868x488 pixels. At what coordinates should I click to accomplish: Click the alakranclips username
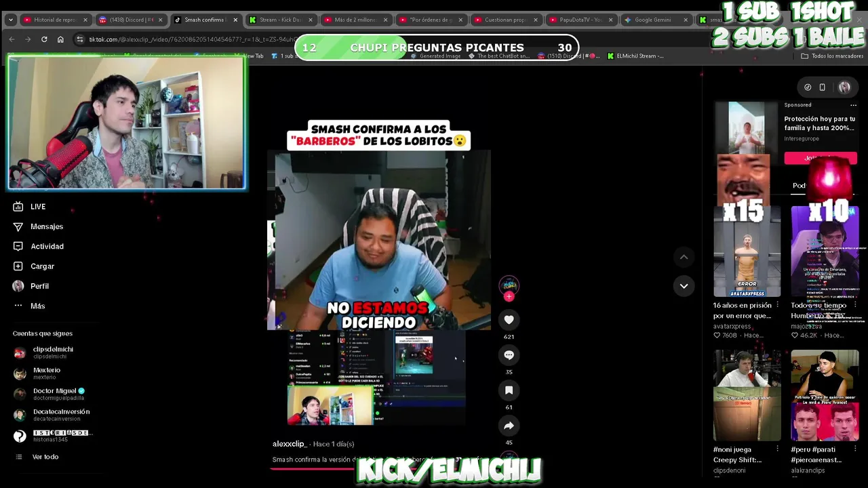tap(808, 470)
